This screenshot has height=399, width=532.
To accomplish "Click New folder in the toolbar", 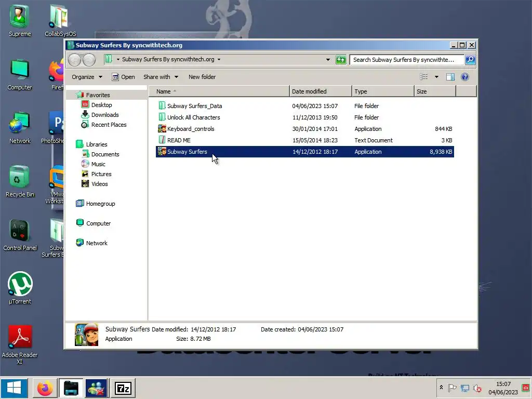I will click(x=202, y=77).
